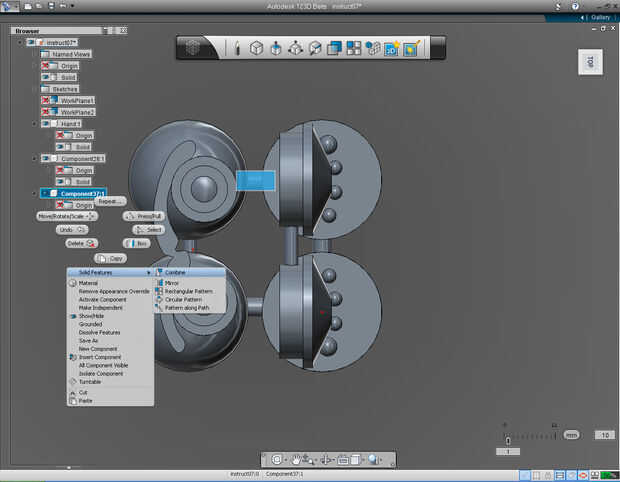The width and height of the screenshot is (620, 482).
Task: Toggle visibility of top-level Solid
Action: [45, 77]
